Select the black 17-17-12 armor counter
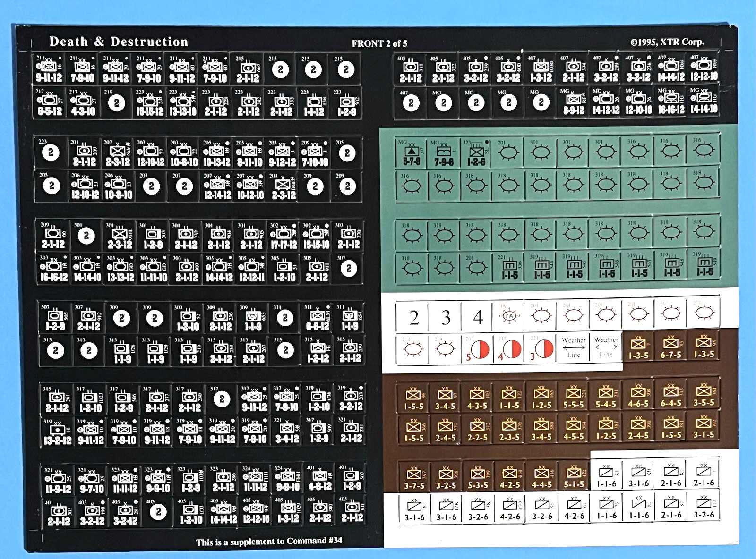 [x=283, y=235]
